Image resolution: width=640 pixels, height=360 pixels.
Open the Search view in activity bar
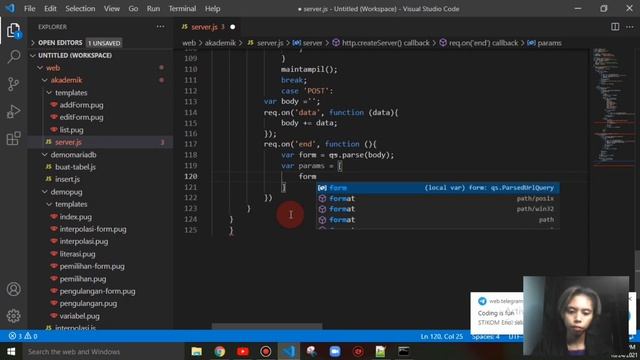(x=13, y=56)
